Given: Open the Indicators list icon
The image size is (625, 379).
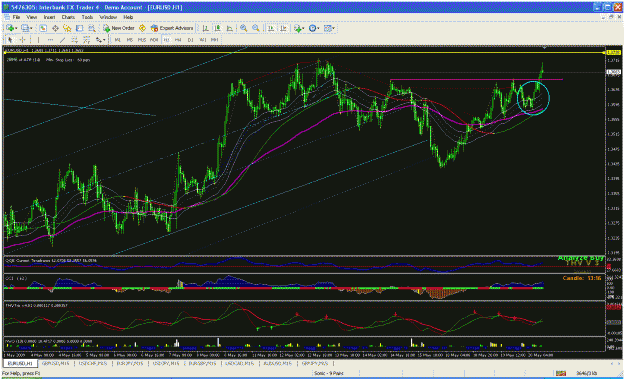Looking at the screenshot, I should pos(297,28).
